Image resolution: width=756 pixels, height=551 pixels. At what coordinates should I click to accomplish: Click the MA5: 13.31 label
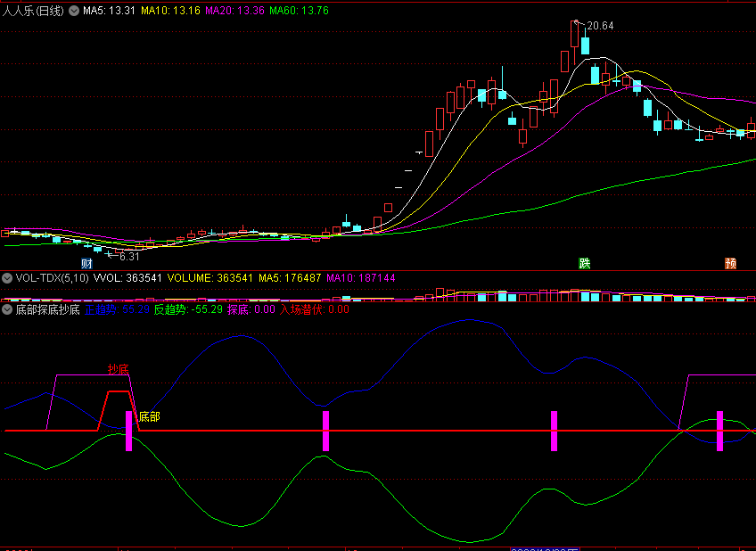[x=109, y=11]
